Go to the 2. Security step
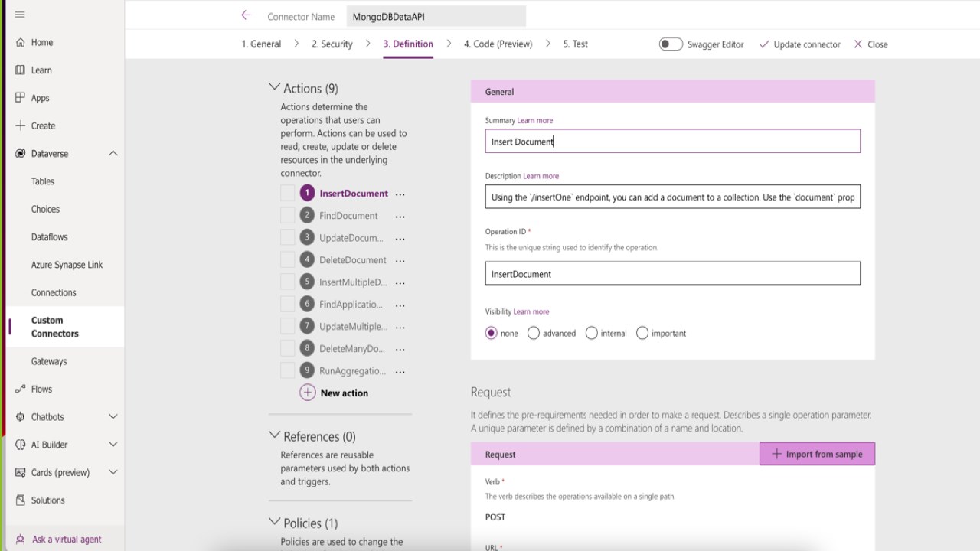 332,44
